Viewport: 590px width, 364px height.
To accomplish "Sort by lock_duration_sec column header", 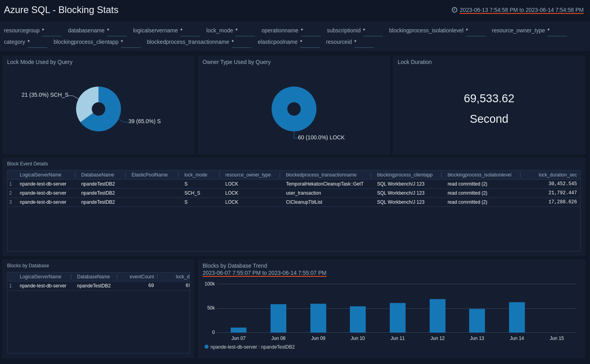I will (558, 175).
